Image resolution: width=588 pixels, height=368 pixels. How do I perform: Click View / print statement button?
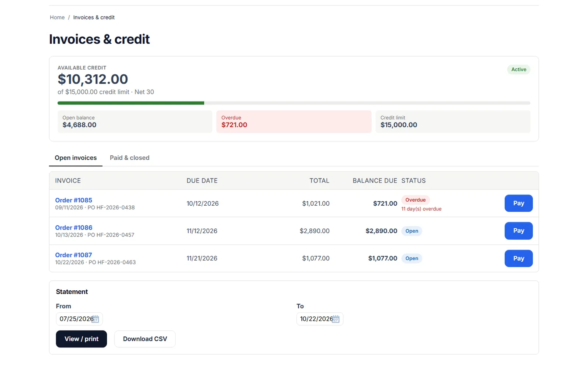[x=81, y=339]
